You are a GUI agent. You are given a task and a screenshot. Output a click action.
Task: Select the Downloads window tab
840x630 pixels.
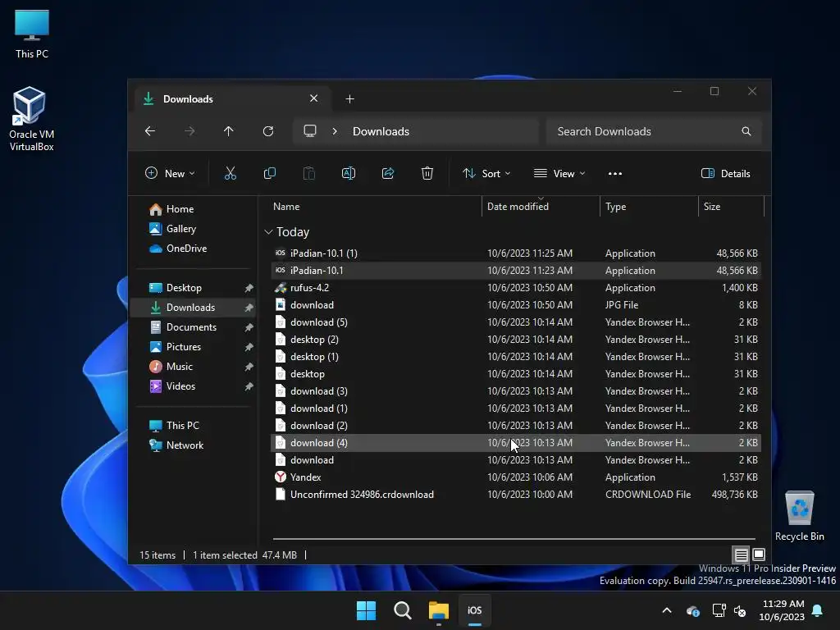point(231,99)
